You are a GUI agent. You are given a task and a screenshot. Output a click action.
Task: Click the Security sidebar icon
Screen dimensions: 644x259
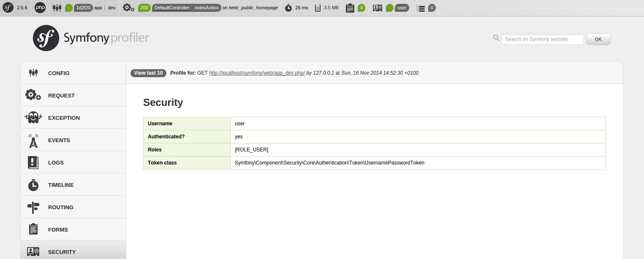click(x=33, y=251)
